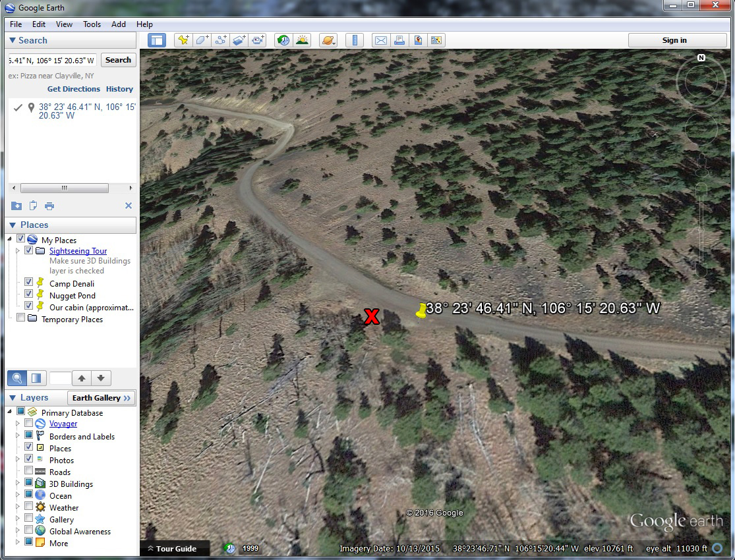This screenshot has width=735, height=560.
Task: Expand the 3D Buildings layer
Action: [x=18, y=483]
